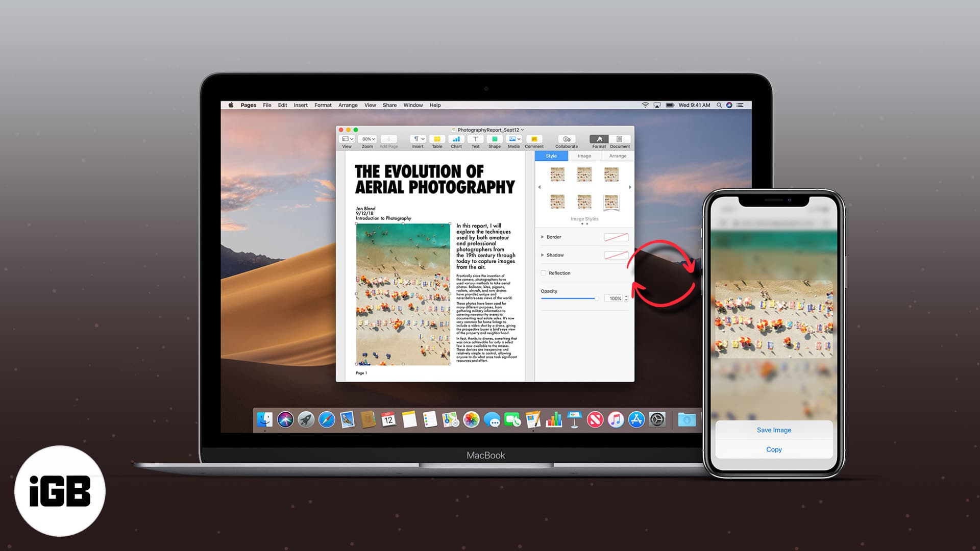Open Messages from the dock

pos(492,420)
